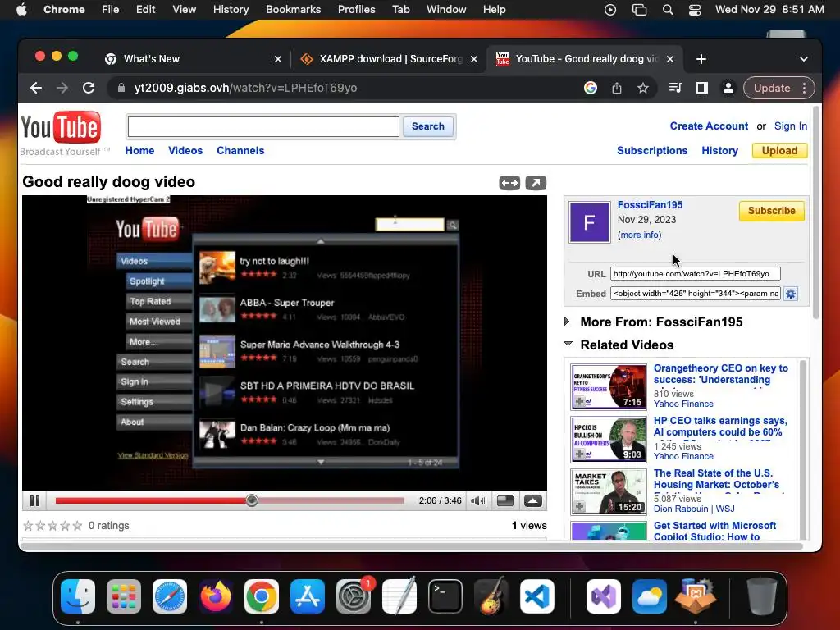Bookmark this page with the star
This screenshot has height=630, width=840.
point(643,88)
